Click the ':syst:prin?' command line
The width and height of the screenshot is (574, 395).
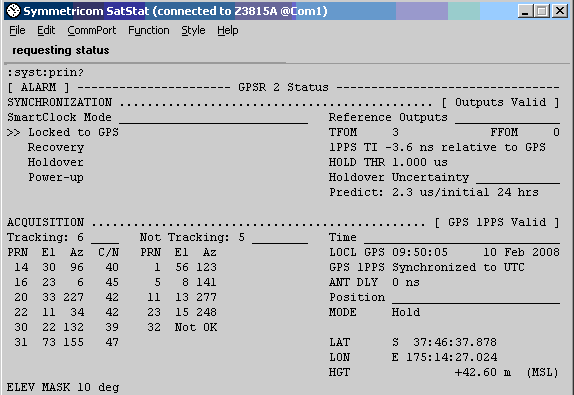pos(46,72)
